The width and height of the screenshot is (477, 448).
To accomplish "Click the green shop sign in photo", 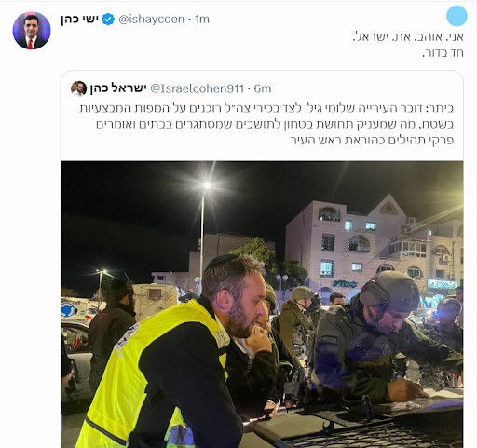I will coord(345,284).
